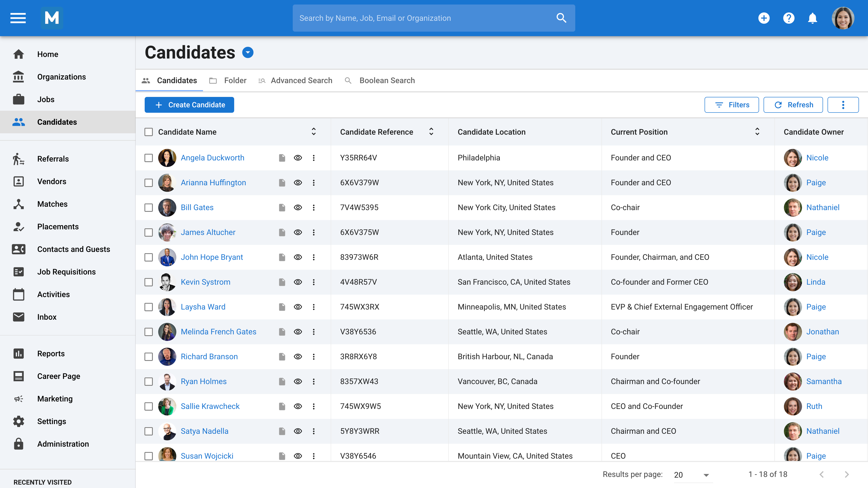Open more options menu for Kevin Systrom
The width and height of the screenshot is (868, 488).
coord(314,282)
